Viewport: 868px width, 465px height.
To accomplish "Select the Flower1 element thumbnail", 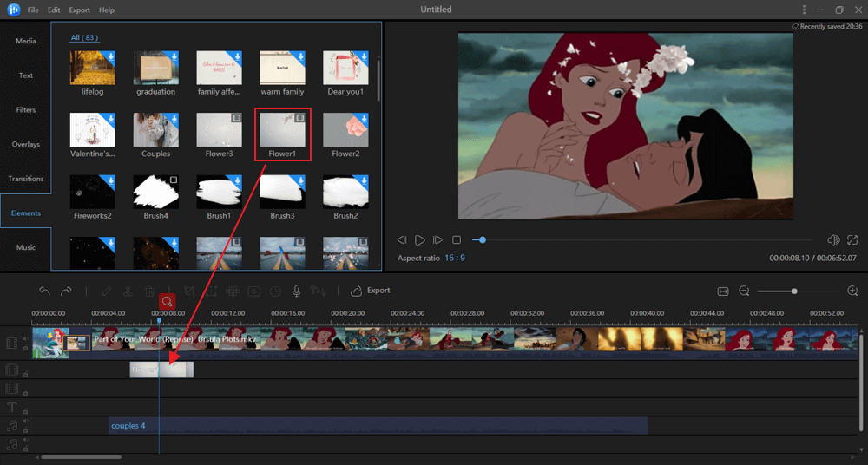I will point(282,130).
